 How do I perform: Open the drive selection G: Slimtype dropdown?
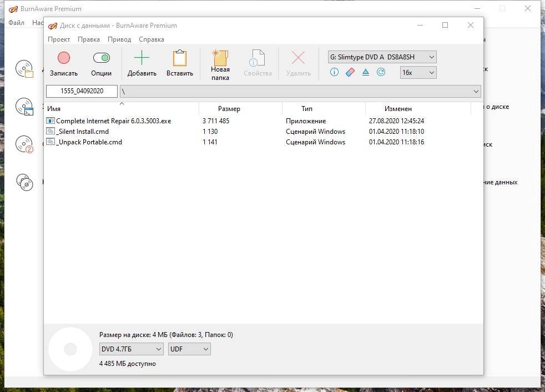(x=382, y=57)
